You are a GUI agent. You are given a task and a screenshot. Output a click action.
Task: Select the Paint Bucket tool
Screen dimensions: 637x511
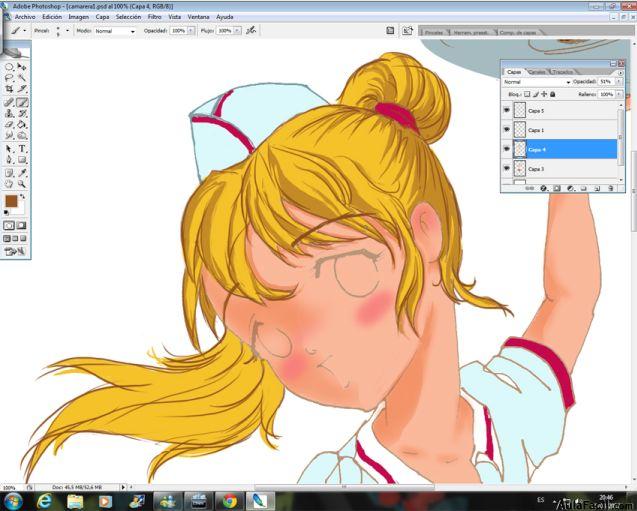pos(22,124)
